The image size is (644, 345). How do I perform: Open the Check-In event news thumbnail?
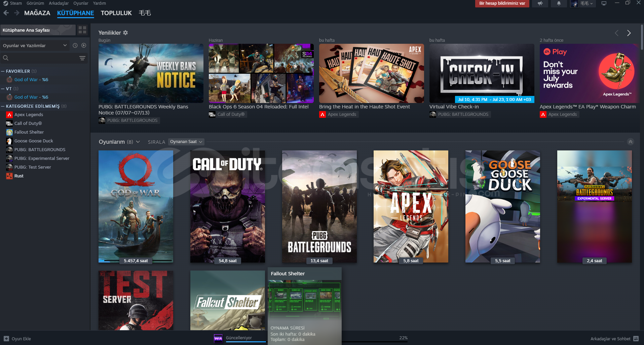point(482,73)
